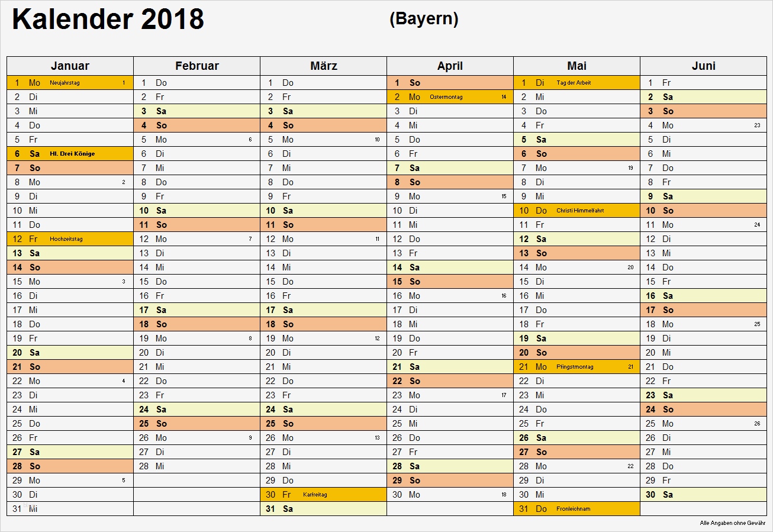Select the Pfingstmontag holiday cell
This screenshot has height=532, width=773.
tap(575, 367)
